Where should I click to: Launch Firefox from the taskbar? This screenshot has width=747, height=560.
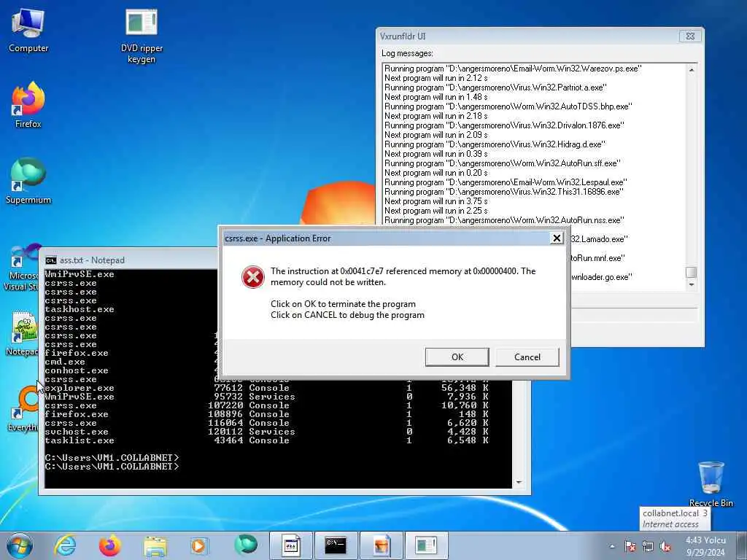pyautogui.click(x=109, y=545)
